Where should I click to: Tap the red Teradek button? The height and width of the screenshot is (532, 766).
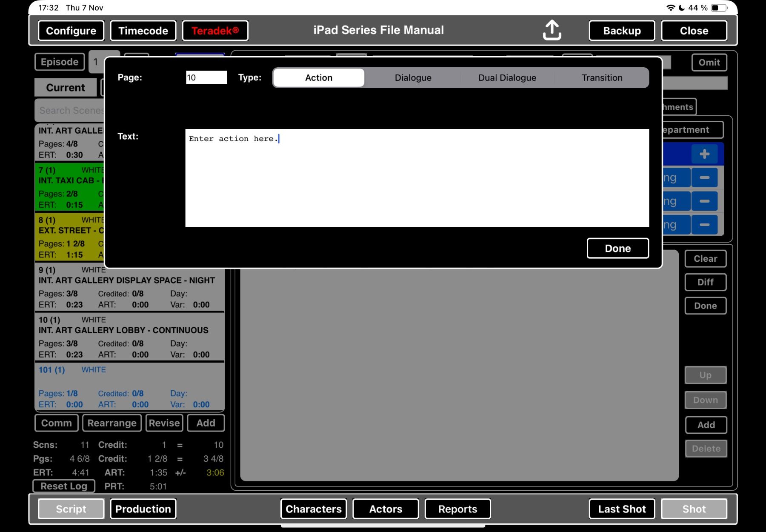[215, 31]
